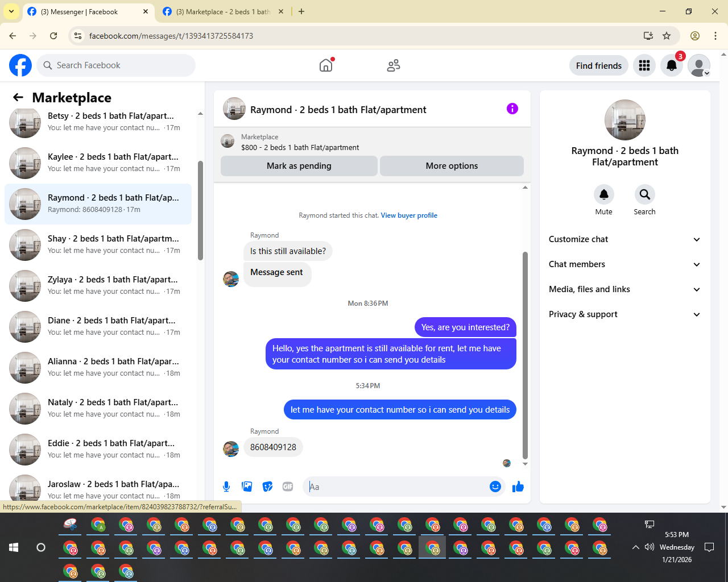The image size is (728, 582).
Task: Click the chat messages scrollbar
Action: (x=525, y=355)
